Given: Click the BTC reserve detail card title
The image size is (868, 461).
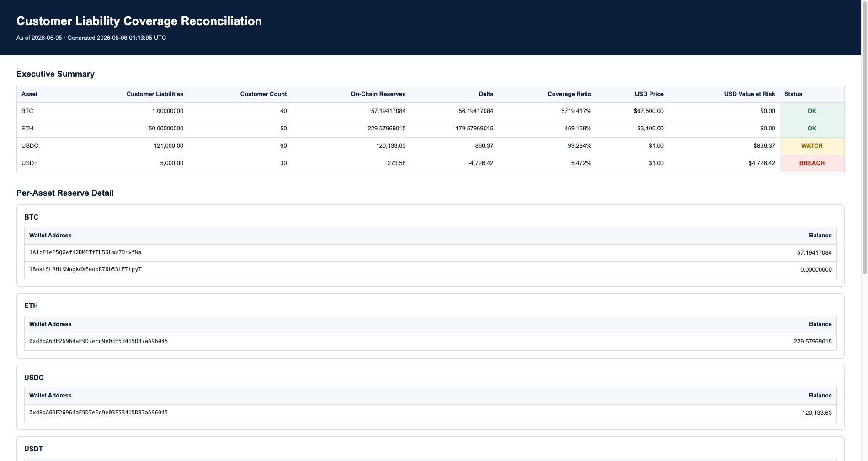Looking at the screenshot, I should tap(31, 217).
